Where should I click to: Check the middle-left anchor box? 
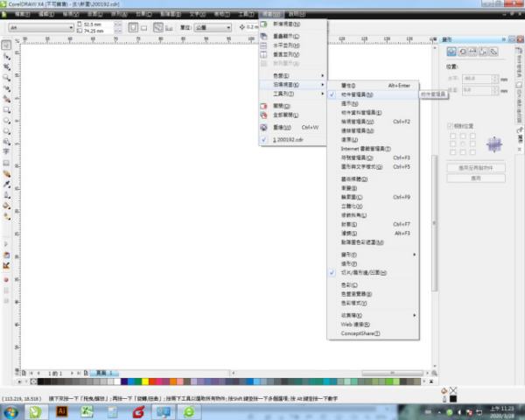[453, 144]
